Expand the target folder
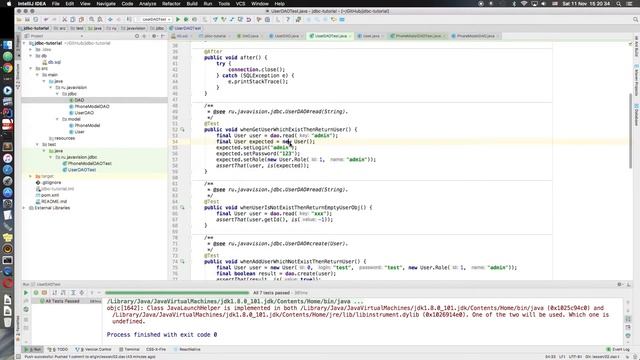 31,176
